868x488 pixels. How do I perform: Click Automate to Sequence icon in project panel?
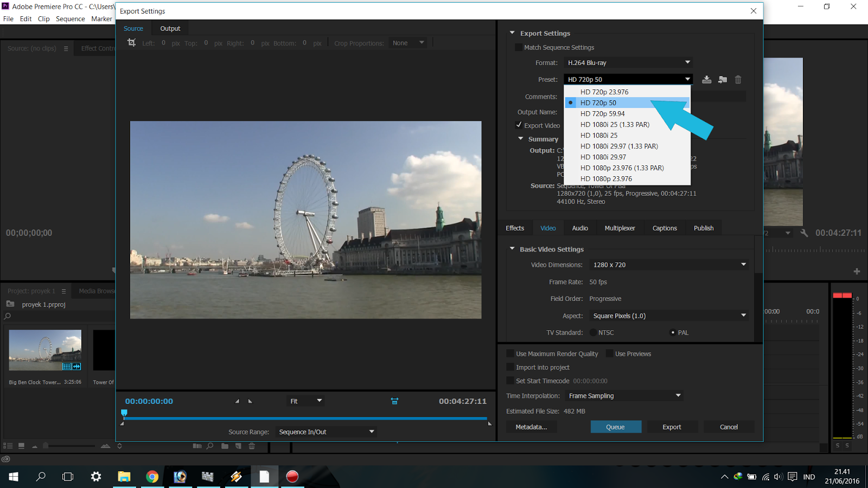[x=197, y=446]
